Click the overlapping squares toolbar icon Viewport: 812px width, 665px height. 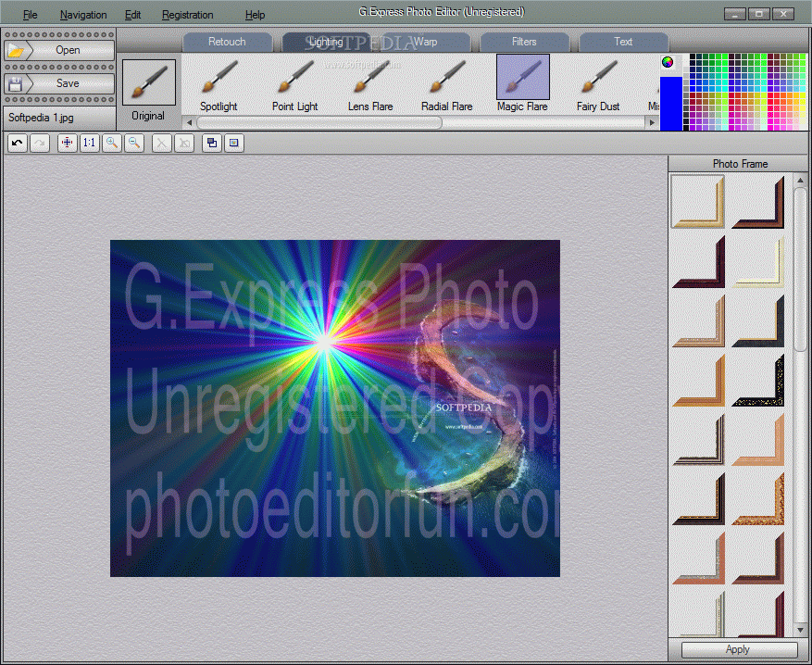pos(212,143)
